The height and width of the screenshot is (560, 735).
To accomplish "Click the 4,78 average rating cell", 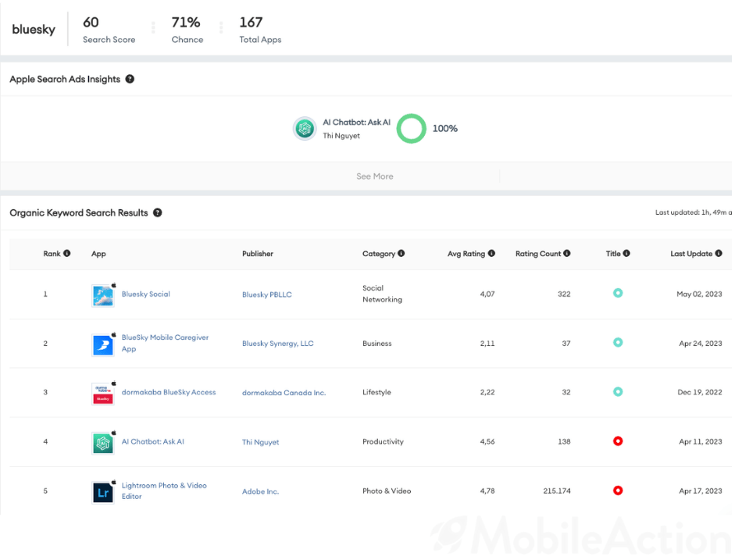I will (487, 491).
